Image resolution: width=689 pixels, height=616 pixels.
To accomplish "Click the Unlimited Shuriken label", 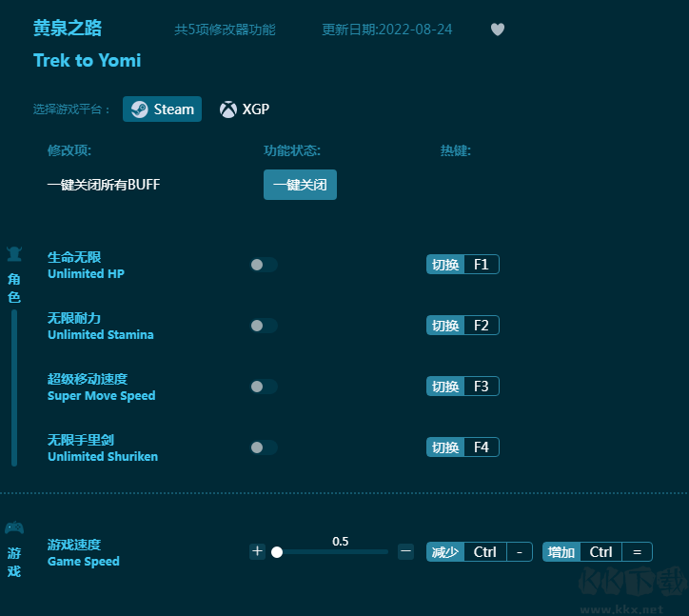I will 103,456.
